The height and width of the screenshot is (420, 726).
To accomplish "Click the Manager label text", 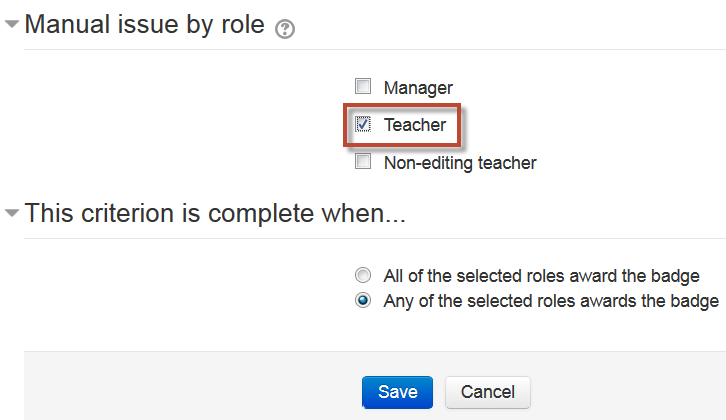I will (x=418, y=88).
